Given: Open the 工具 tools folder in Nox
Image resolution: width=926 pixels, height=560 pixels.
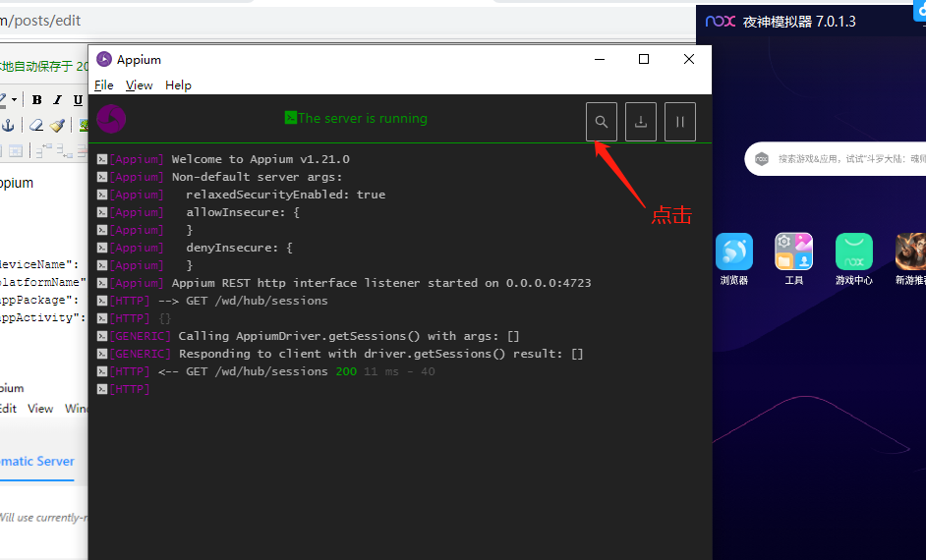Looking at the screenshot, I should click(x=793, y=259).
